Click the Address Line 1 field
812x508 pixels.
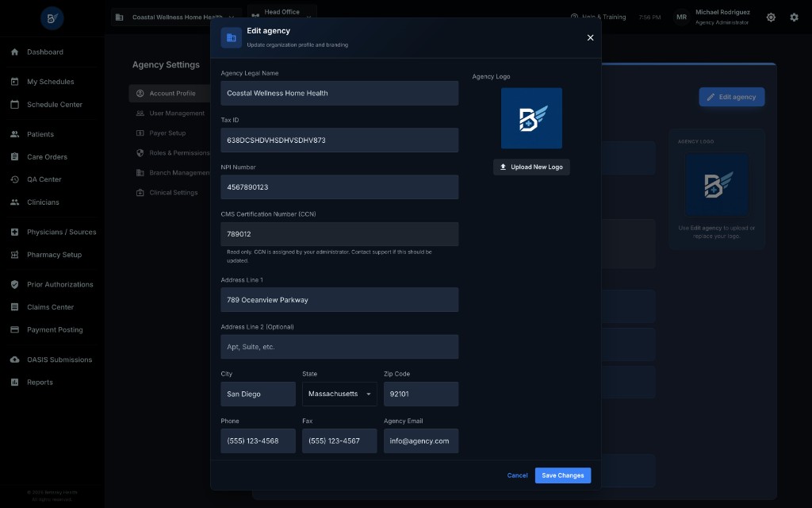(339, 299)
